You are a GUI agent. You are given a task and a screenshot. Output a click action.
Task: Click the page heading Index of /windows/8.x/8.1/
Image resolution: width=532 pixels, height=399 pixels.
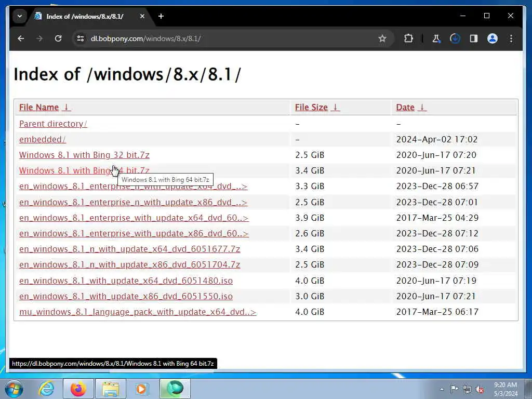127,74
